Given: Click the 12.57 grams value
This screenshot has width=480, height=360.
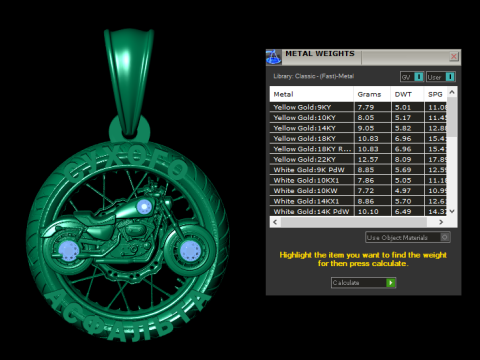Looking at the screenshot, I should click(x=368, y=160).
